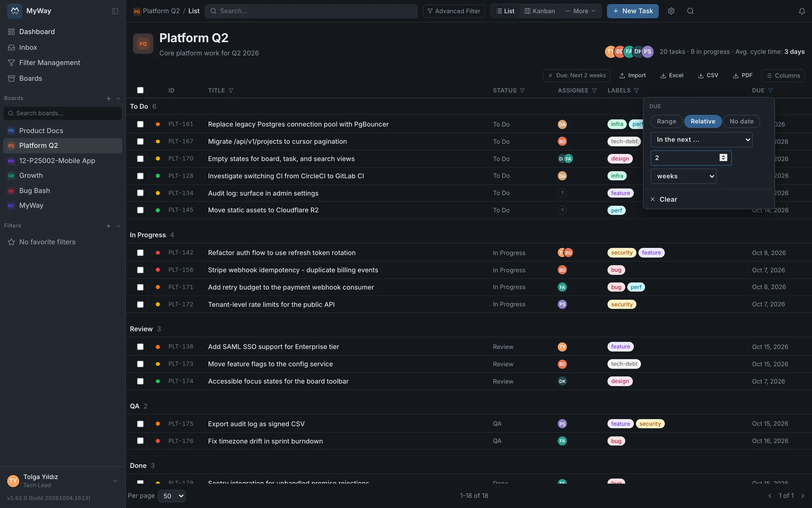Switch to Kanban view
The image size is (812, 508).
coord(540,11)
